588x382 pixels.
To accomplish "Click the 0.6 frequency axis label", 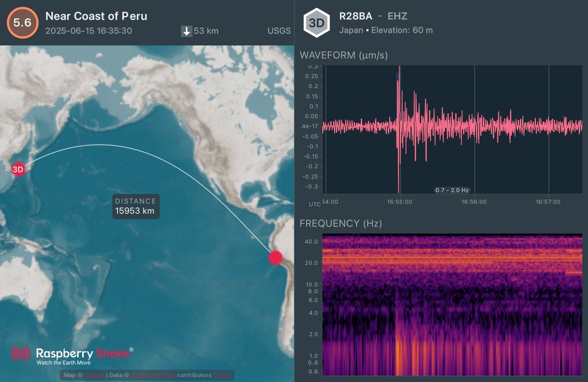I will [314, 372].
